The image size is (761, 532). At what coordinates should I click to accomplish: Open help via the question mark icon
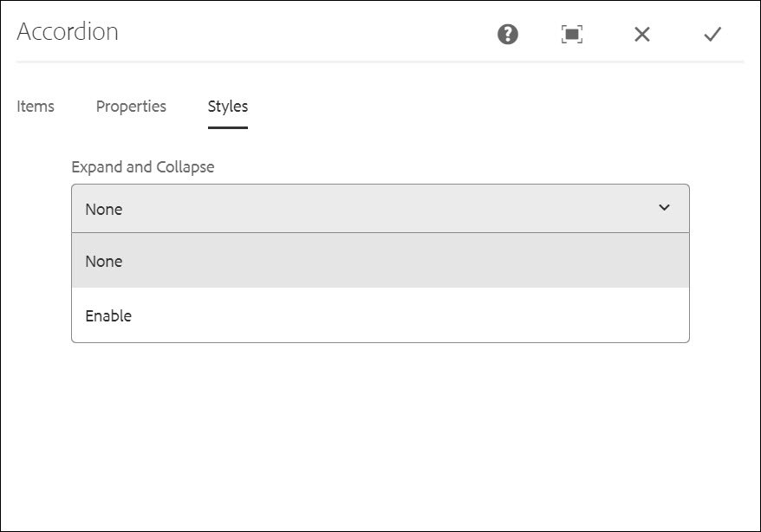click(508, 34)
